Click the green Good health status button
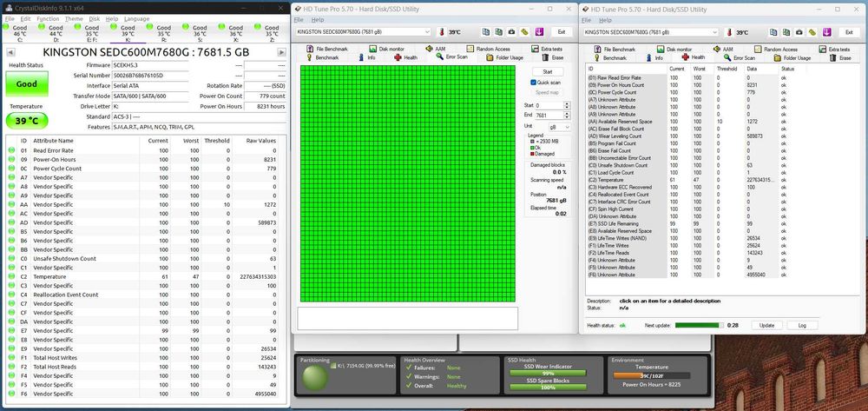 27,84
